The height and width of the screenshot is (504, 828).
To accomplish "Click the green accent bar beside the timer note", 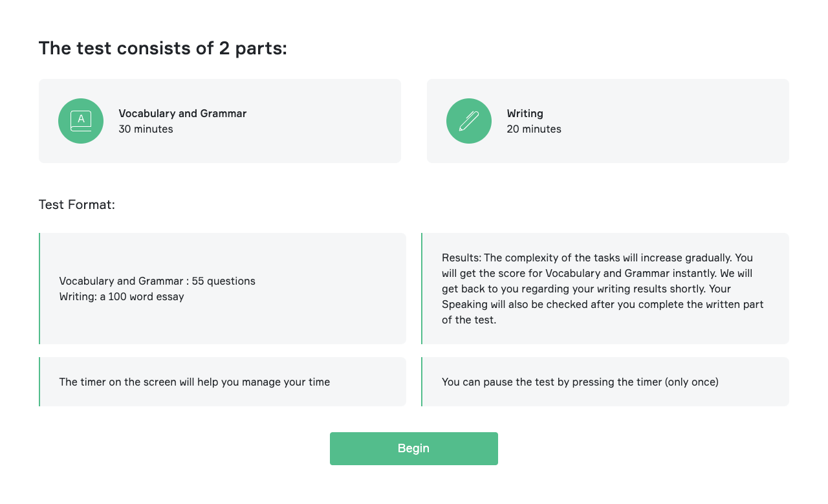I will [39, 382].
